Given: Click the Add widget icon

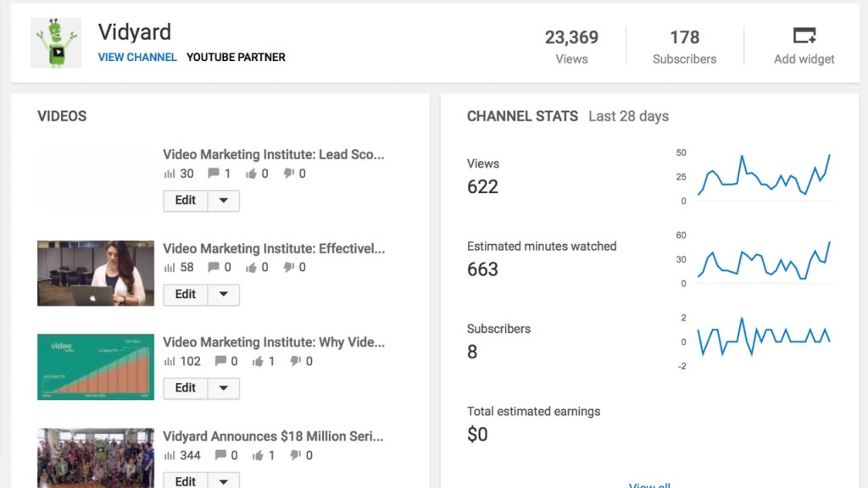Looking at the screenshot, I should tap(804, 36).
